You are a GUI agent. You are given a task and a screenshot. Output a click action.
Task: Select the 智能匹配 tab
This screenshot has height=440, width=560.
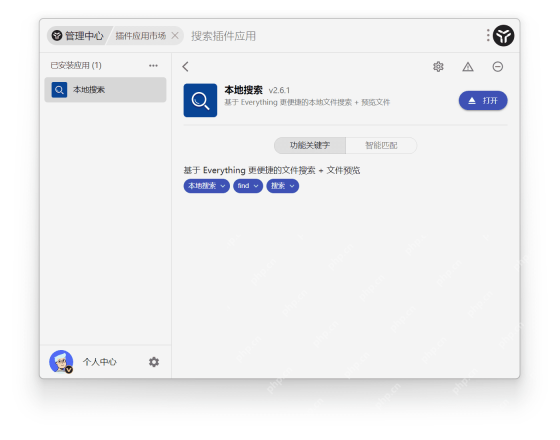pos(381,145)
